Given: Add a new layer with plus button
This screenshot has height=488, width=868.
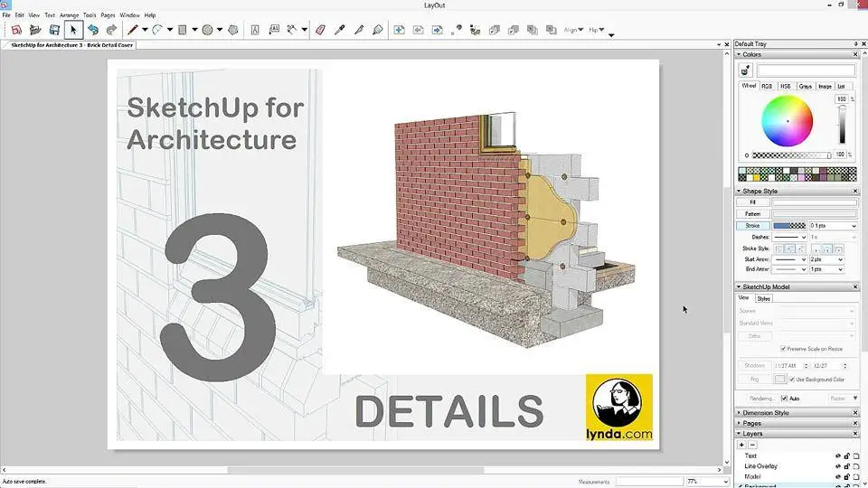Looking at the screenshot, I should [x=741, y=445].
